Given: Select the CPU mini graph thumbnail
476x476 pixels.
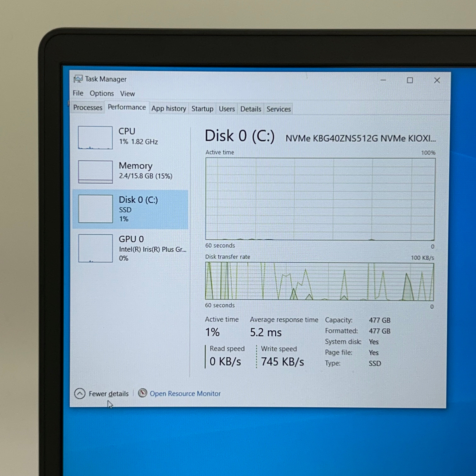Looking at the screenshot, I should pyautogui.click(x=95, y=138).
